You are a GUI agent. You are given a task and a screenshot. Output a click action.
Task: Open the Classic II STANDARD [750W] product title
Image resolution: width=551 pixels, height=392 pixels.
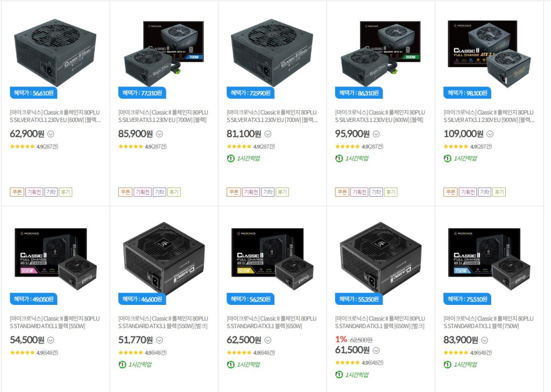click(489, 322)
